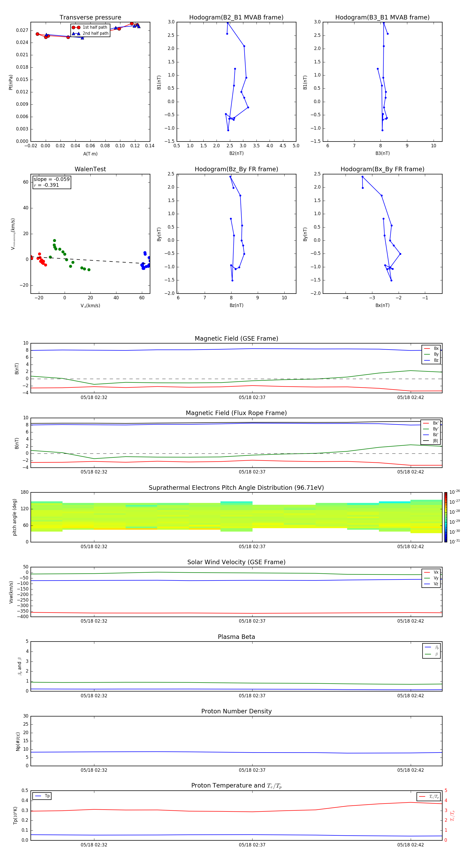Click the 'Vz' legend entry

(x=431, y=584)
